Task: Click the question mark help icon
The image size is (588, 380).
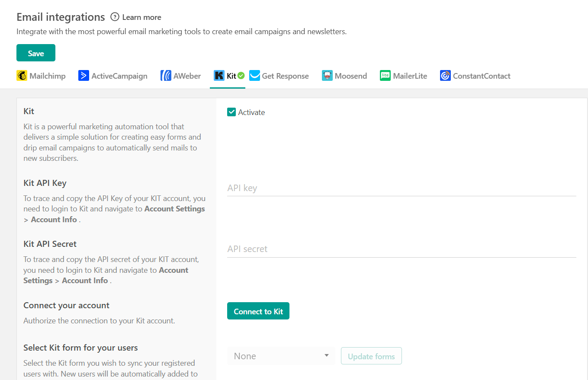Action: (115, 17)
